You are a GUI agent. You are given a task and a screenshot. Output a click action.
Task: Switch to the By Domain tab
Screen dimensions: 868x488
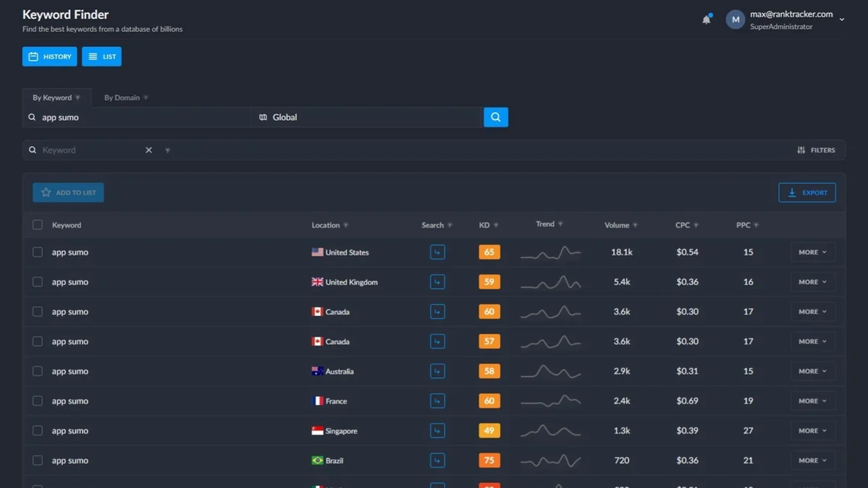tap(122, 98)
